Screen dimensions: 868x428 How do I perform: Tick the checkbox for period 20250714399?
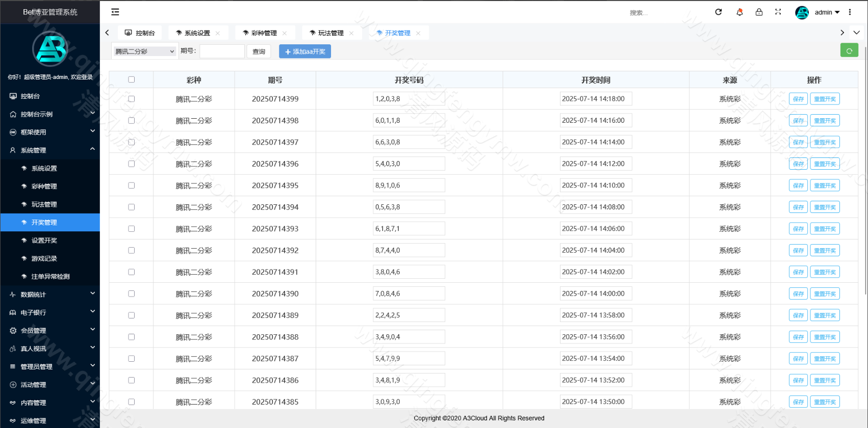click(132, 99)
